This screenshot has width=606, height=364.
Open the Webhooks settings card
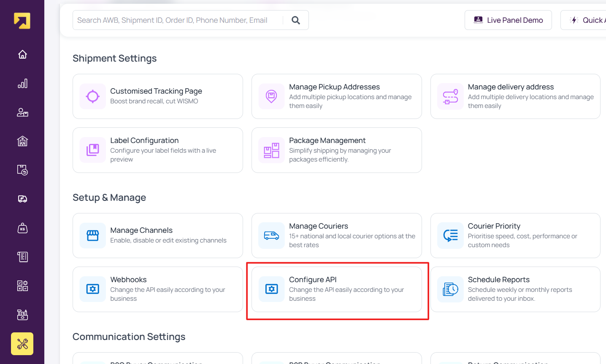coord(157,289)
